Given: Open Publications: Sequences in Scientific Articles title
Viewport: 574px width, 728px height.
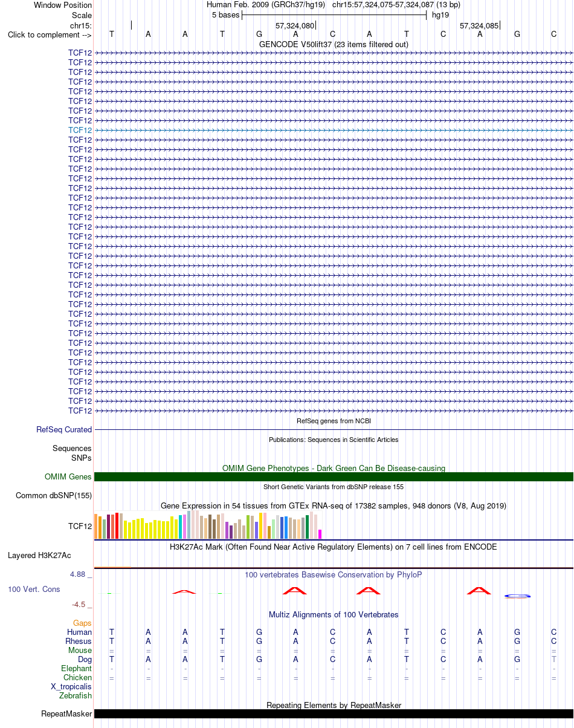Looking at the screenshot, I should click(x=334, y=440).
